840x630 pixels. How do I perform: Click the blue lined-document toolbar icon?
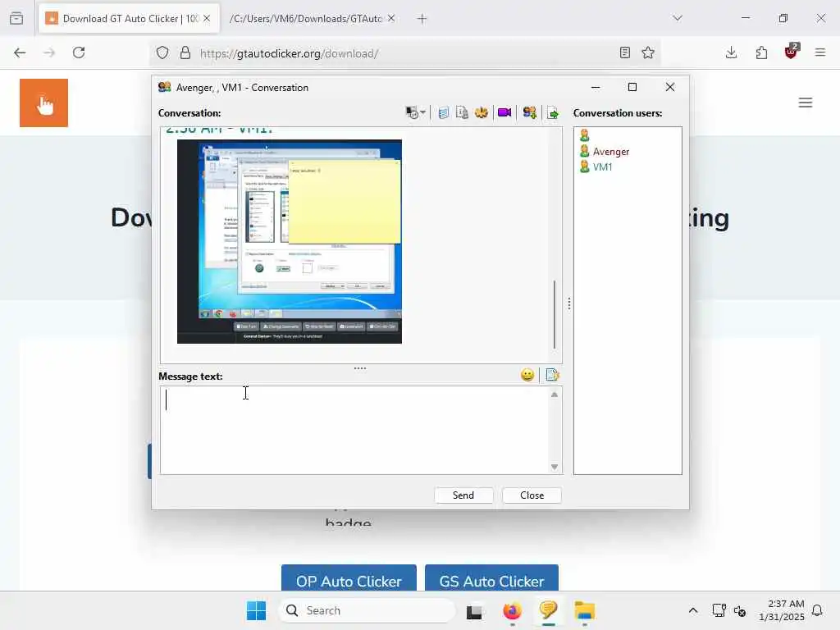click(x=443, y=113)
